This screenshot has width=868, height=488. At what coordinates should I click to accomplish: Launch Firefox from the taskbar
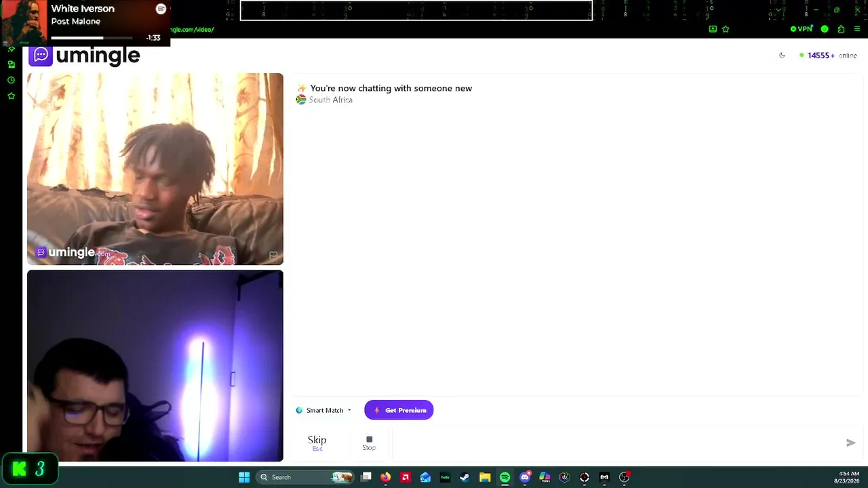click(x=386, y=477)
